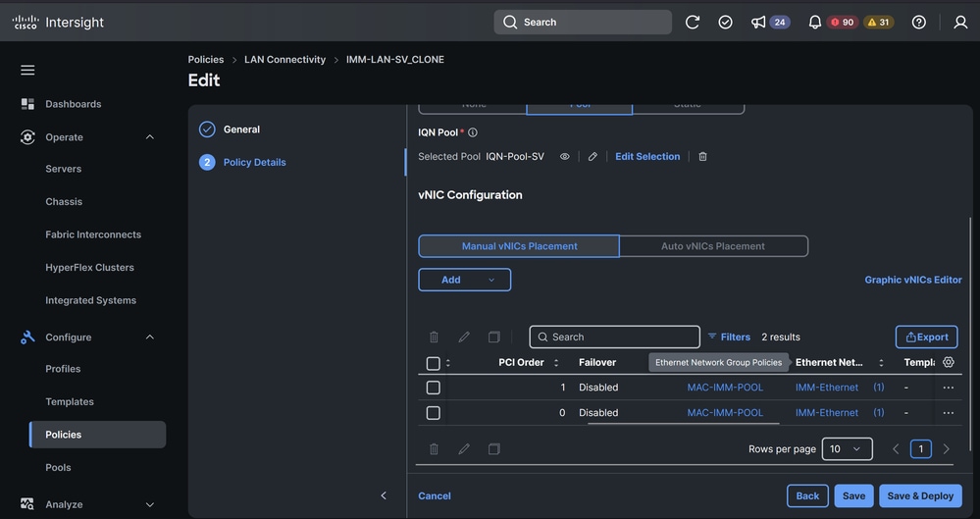Click the refresh icon in top bar

coord(693,23)
